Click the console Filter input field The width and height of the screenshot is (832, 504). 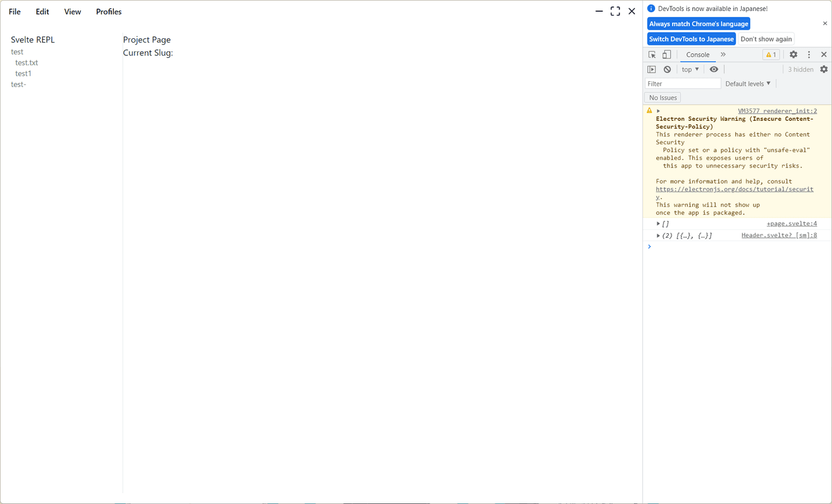(x=682, y=84)
